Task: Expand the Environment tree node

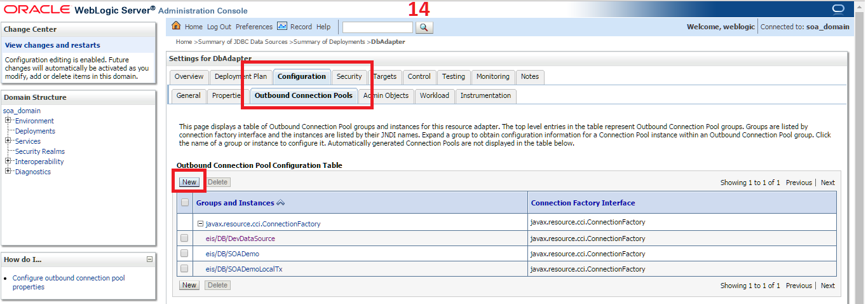Action: (8, 120)
